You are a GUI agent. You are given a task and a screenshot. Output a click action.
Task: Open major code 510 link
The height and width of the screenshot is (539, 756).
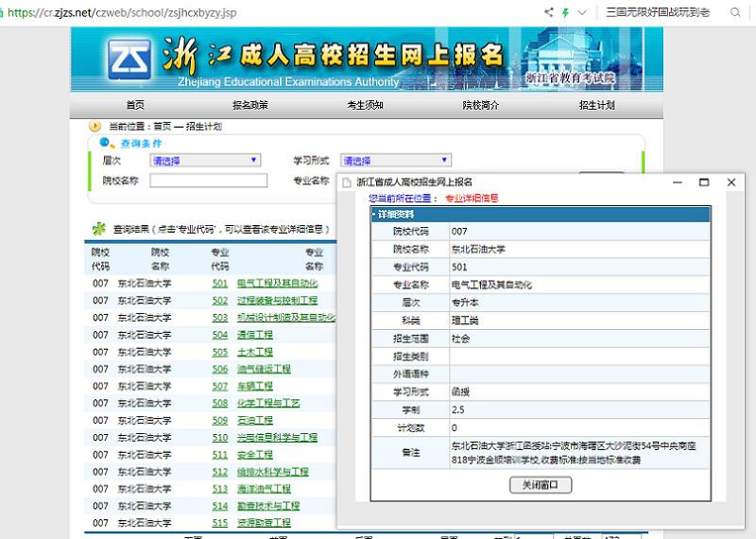click(x=220, y=438)
